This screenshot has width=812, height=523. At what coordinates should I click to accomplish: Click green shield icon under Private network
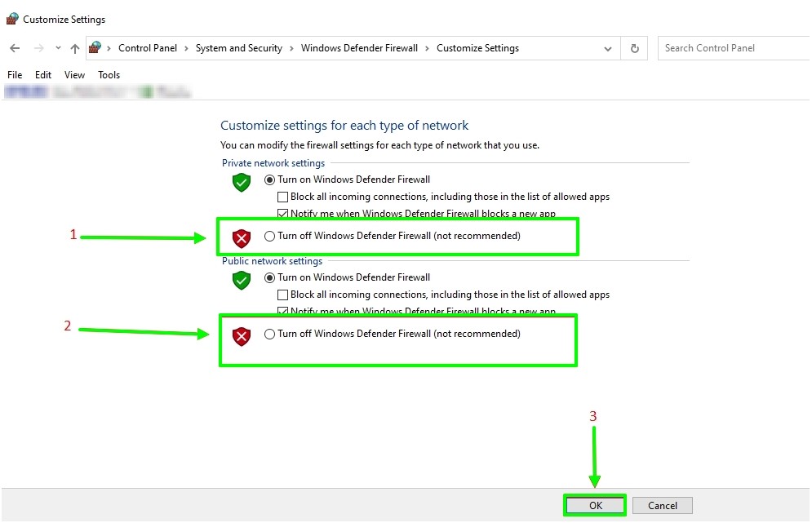point(242,182)
